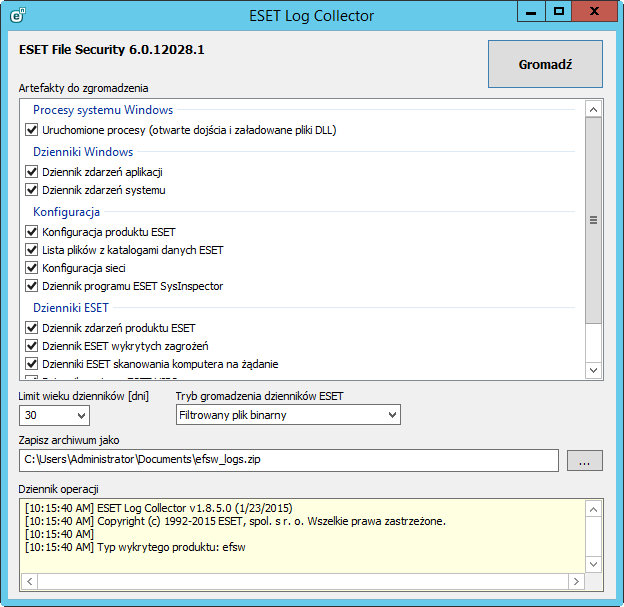
Task: Minimize the ESET Log Collector window
Action: coord(531,11)
